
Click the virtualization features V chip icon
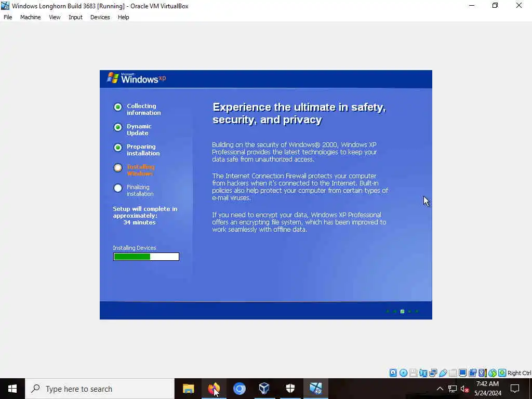point(482,373)
